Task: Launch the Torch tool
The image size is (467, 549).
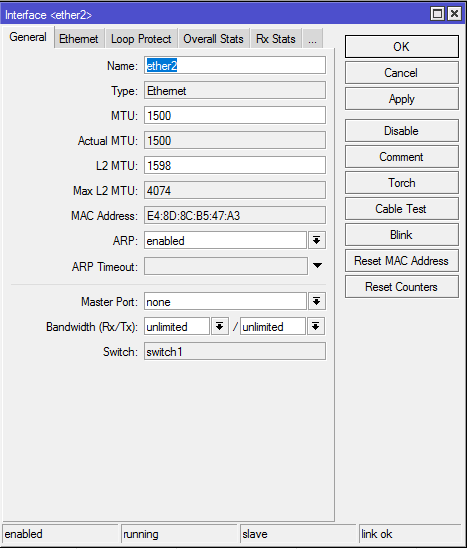Action: coord(402,183)
